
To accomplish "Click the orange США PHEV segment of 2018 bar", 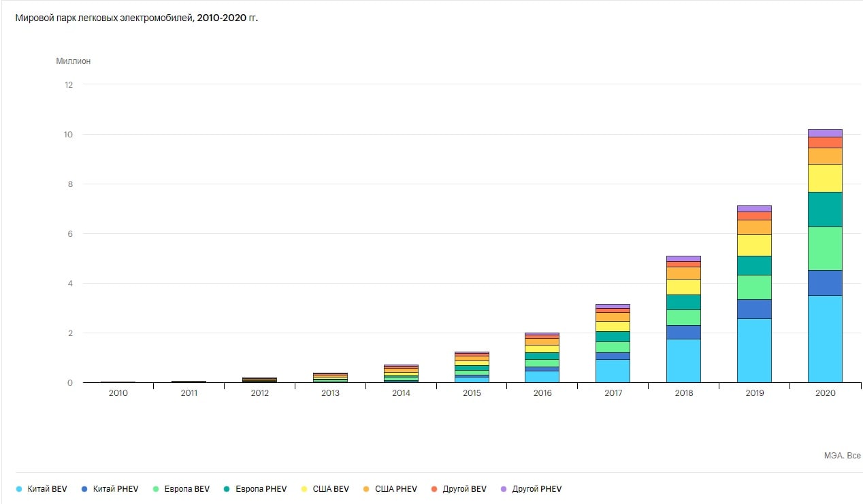I will click(683, 273).
